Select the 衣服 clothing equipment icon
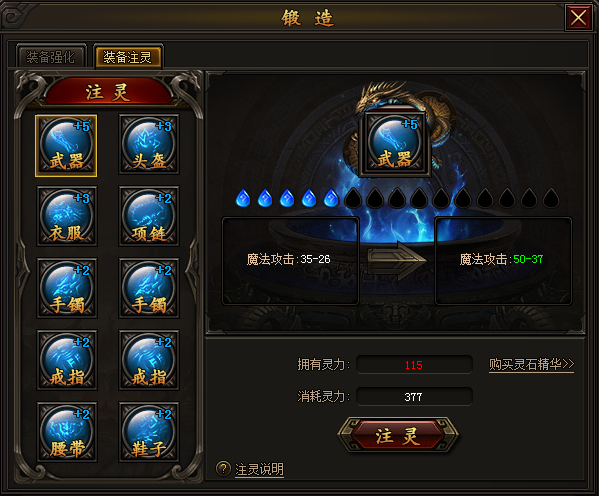Viewport: 599px width, 496px height. coord(67,216)
